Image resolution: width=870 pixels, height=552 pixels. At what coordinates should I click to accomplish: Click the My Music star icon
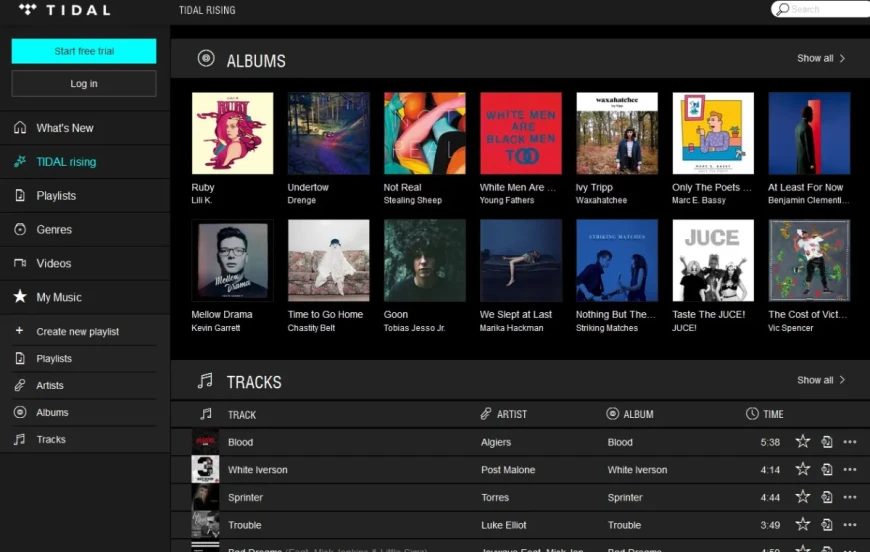(x=20, y=297)
